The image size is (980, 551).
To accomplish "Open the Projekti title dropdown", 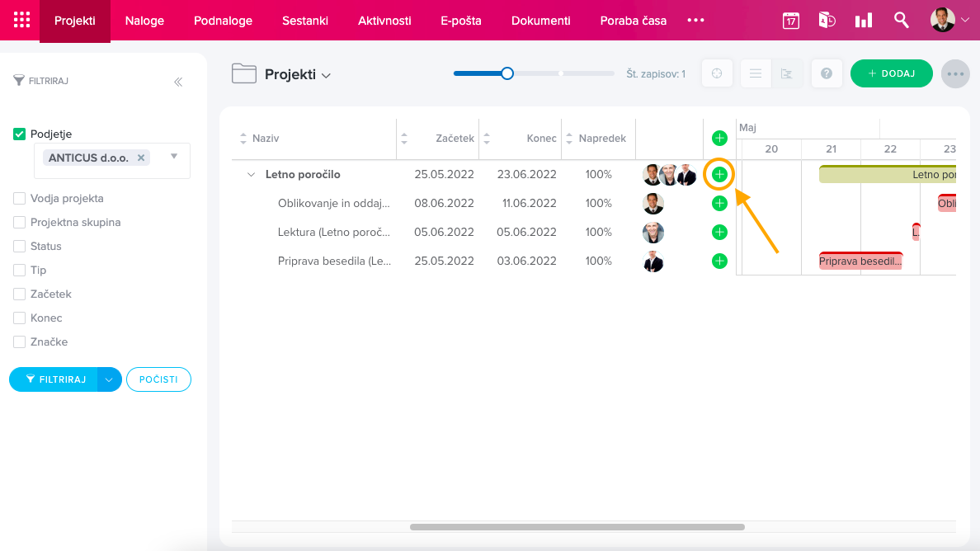I will 326,75.
